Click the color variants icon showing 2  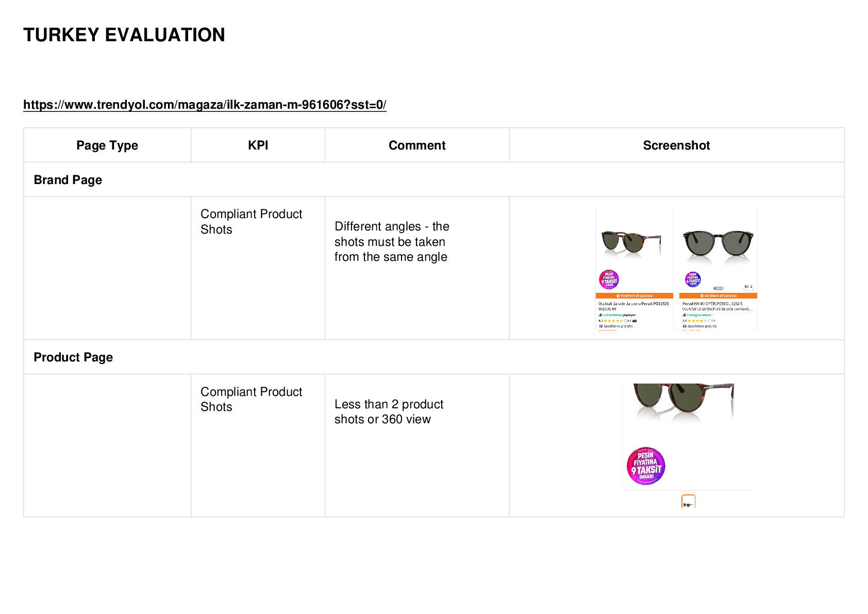748,287
